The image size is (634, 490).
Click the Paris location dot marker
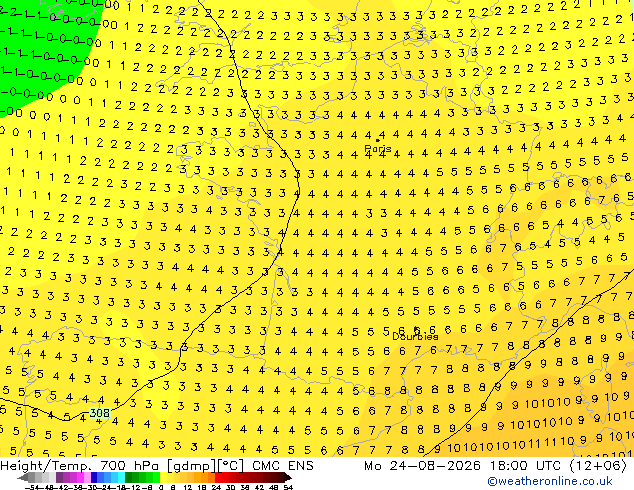378,140
